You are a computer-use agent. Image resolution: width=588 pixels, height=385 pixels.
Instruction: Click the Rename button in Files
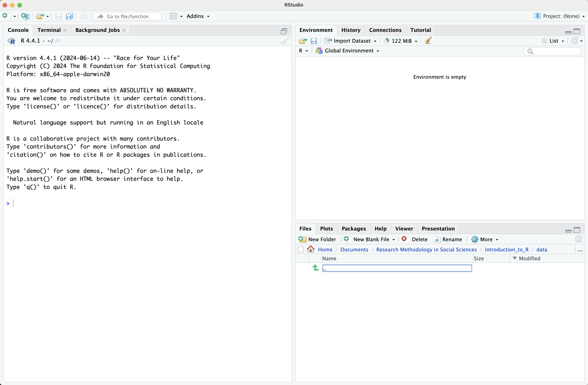point(448,239)
